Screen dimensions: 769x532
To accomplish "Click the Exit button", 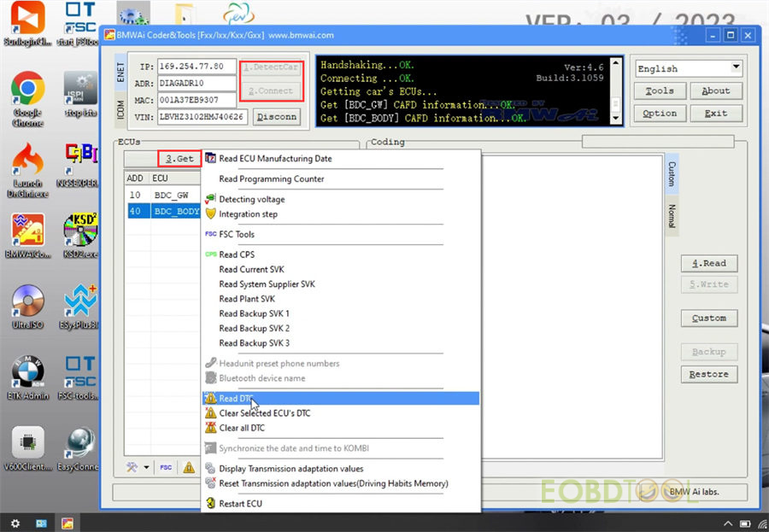I will click(x=716, y=114).
